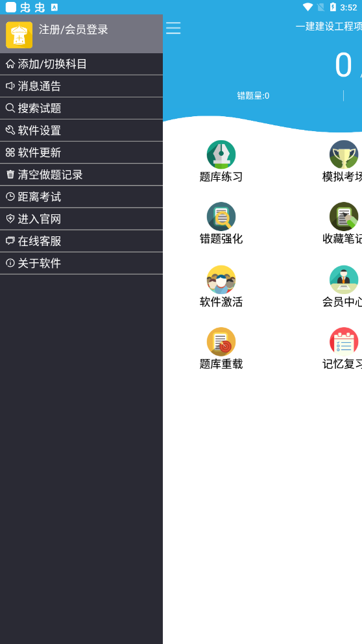
Task: Open 添加/切换科目 menu item
Action: pos(81,64)
